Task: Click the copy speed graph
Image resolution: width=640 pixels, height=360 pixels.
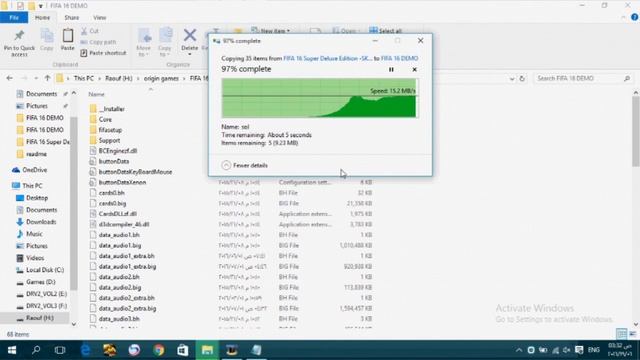Action: pos(319,98)
